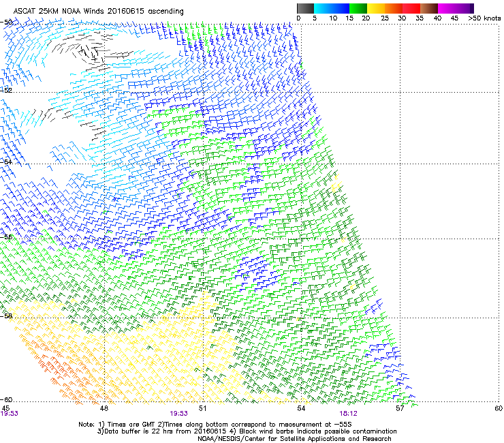The image size is (504, 443).
Task: Click the '-56' latitude axis label
Action: tap(6, 236)
